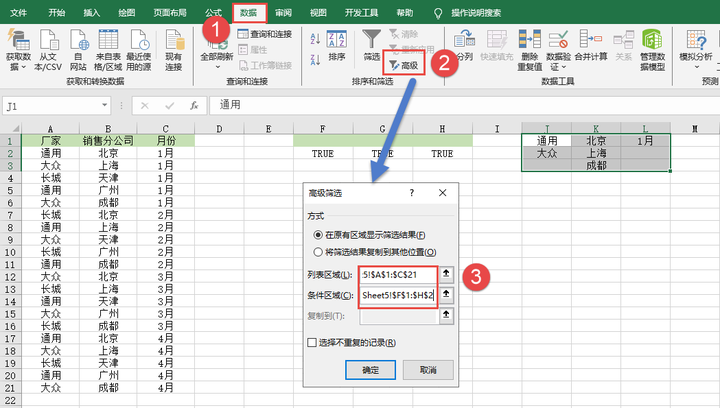
Task: Select row 10 header
Action: [x=10, y=252]
